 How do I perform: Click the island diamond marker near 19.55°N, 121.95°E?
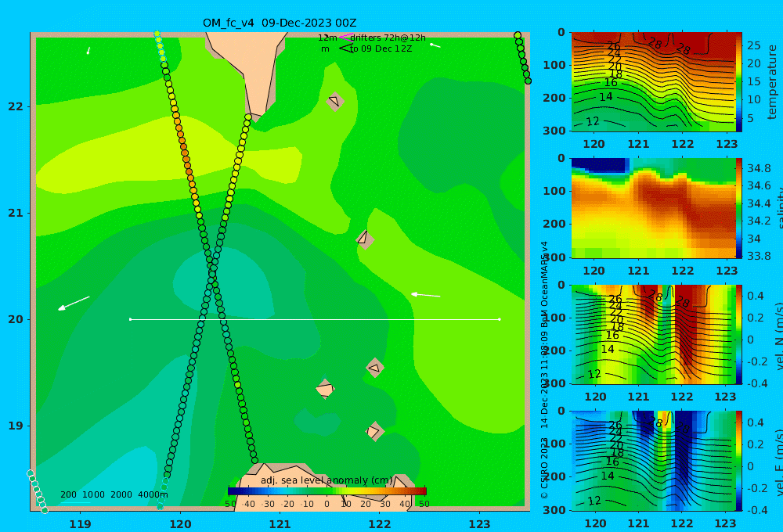coord(374,368)
